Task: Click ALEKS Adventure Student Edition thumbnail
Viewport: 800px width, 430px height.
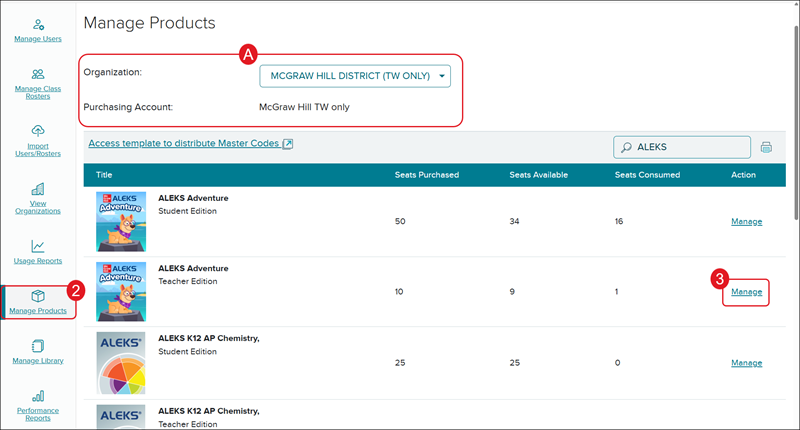Action: point(121,221)
